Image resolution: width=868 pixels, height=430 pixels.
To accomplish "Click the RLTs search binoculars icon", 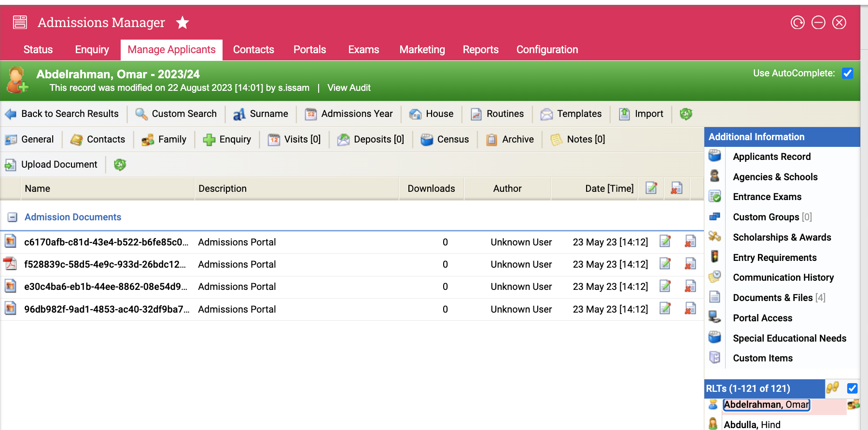I will [x=832, y=388].
